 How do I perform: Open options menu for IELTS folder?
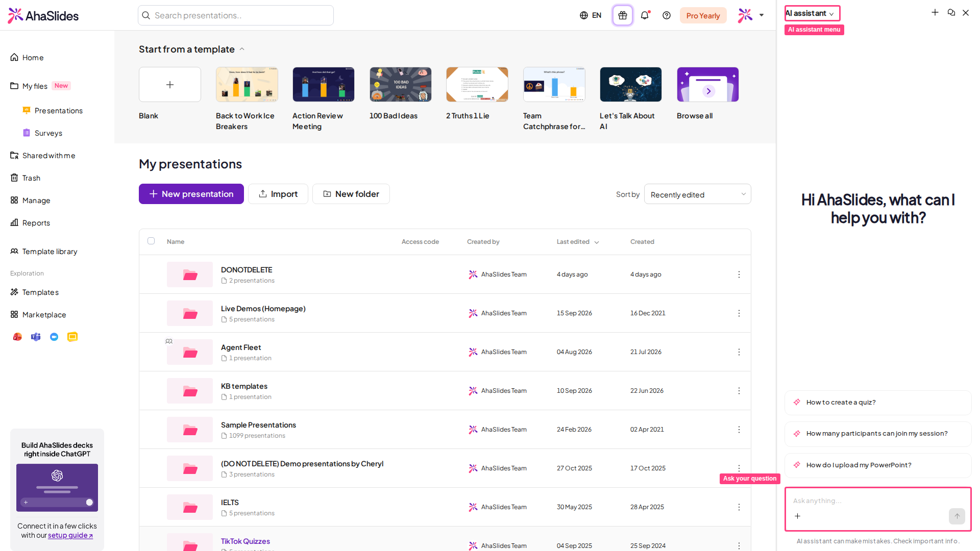739,507
